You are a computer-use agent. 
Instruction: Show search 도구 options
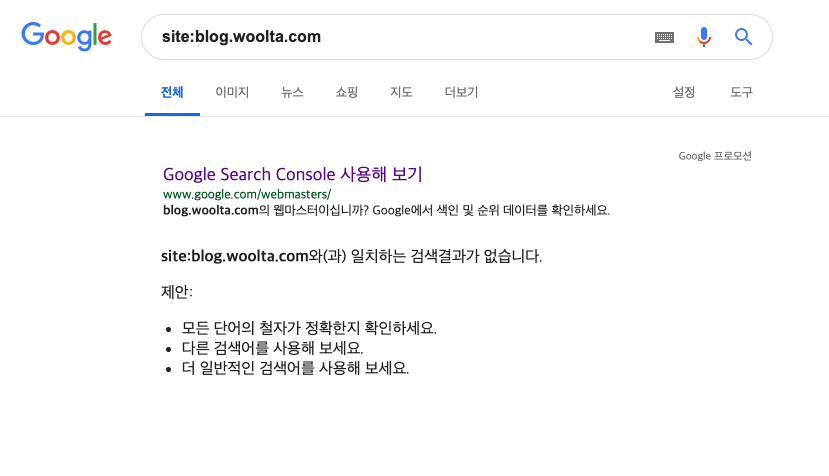pyautogui.click(x=741, y=92)
